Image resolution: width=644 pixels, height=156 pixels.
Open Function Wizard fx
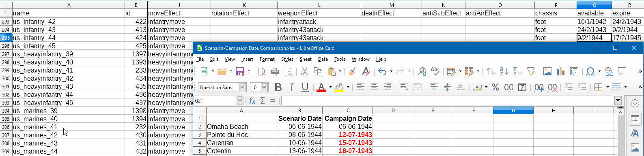[x=252, y=100]
